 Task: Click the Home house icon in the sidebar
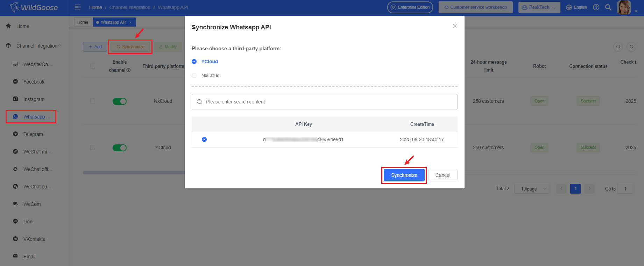8,26
